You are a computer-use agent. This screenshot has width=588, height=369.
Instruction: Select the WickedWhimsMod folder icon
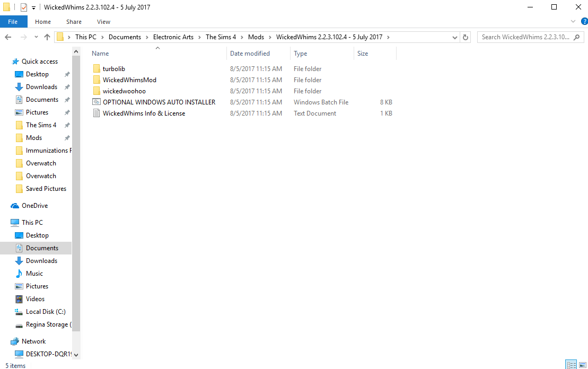point(96,80)
